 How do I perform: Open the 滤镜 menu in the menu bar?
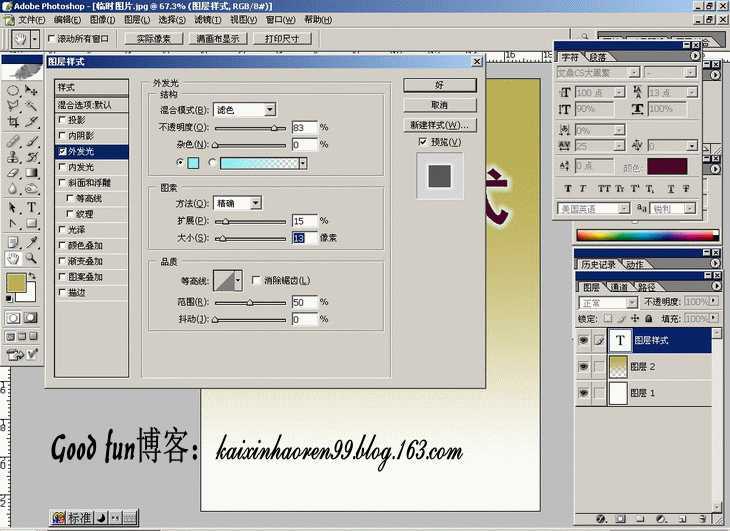[x=208, y=19]
